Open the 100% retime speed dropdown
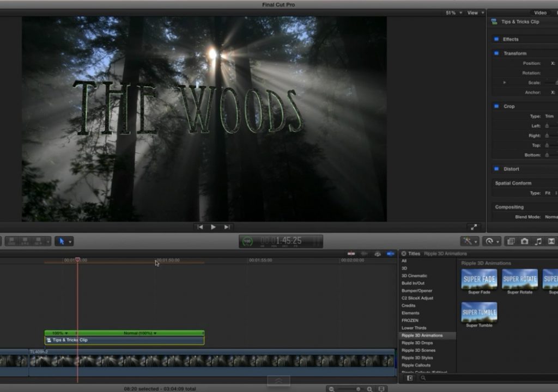The height and width of the screenshot is (392, 558). pos(60,333)
